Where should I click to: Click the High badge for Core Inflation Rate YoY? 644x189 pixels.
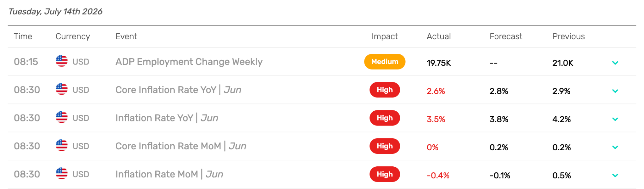[x=385, y=90]
